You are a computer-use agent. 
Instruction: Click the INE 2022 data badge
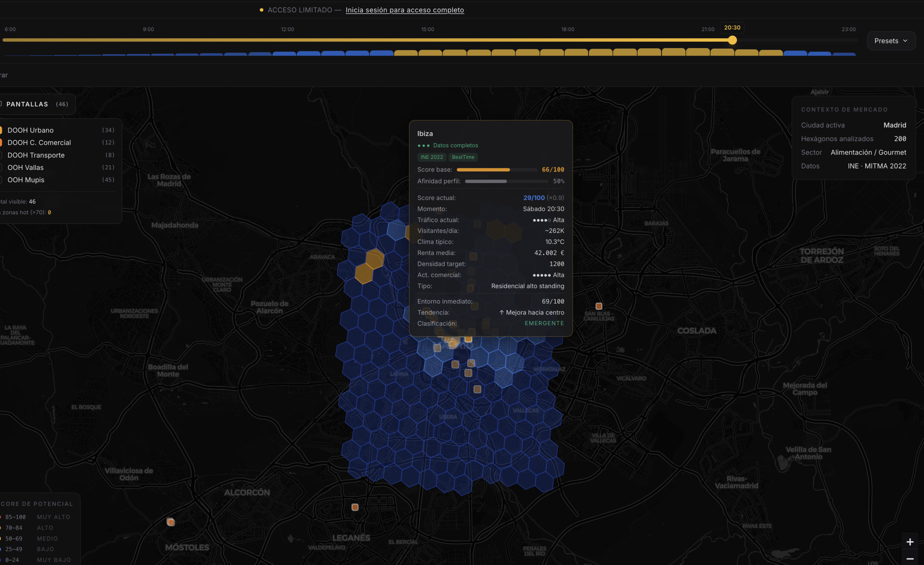coord(431,157)
